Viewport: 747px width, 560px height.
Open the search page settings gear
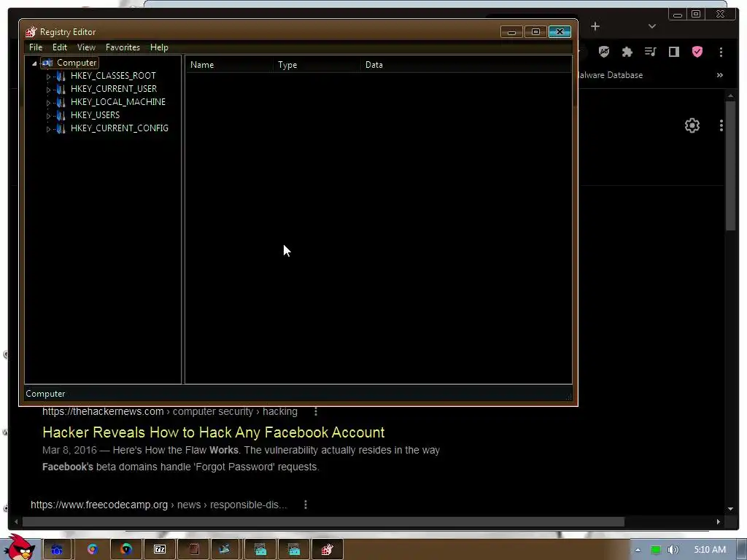click(692, 125)
